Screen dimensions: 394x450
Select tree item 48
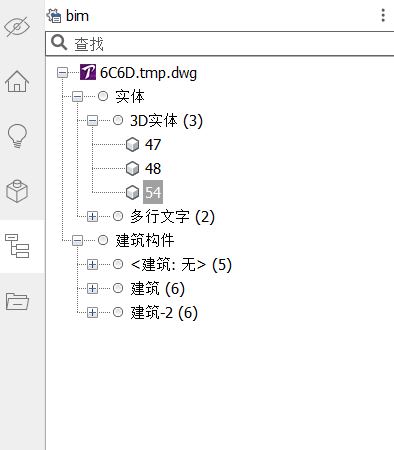tap(153, 169)
